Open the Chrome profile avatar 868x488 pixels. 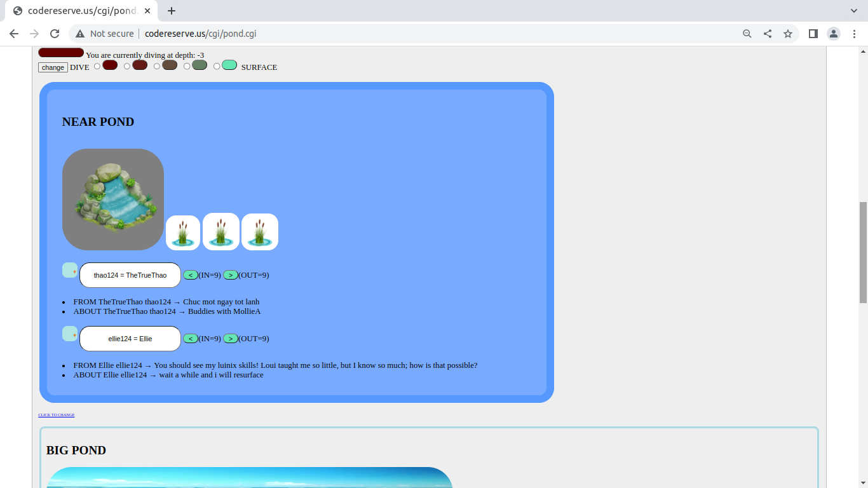[x=834, y=34]
